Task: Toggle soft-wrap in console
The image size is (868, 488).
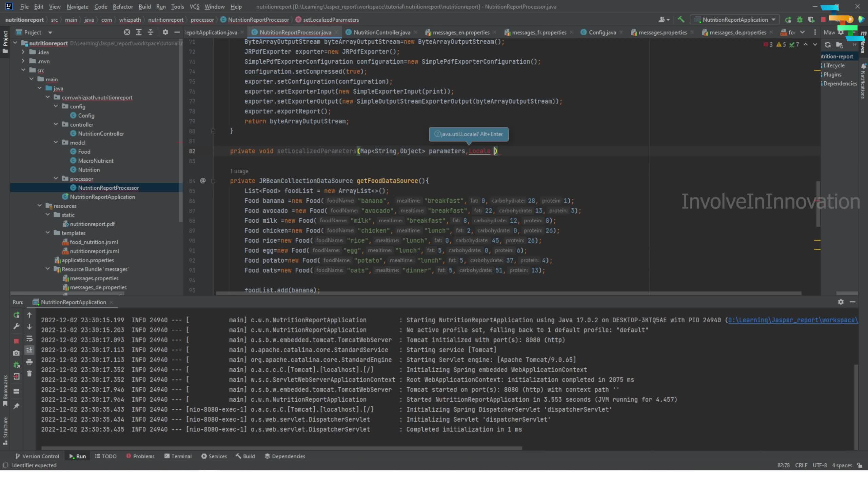Action: pos(29,339)
